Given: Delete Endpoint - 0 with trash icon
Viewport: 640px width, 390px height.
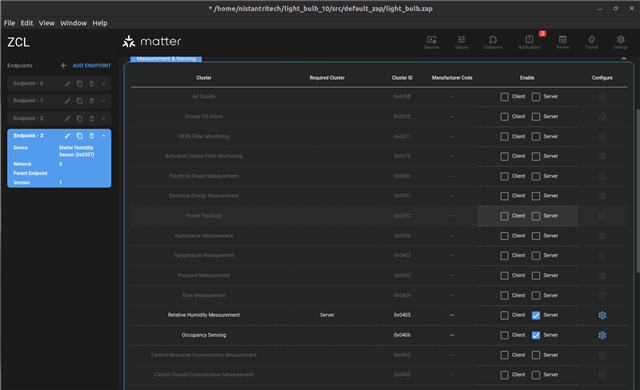Looking at the screenshot, I should click(91, 84).
